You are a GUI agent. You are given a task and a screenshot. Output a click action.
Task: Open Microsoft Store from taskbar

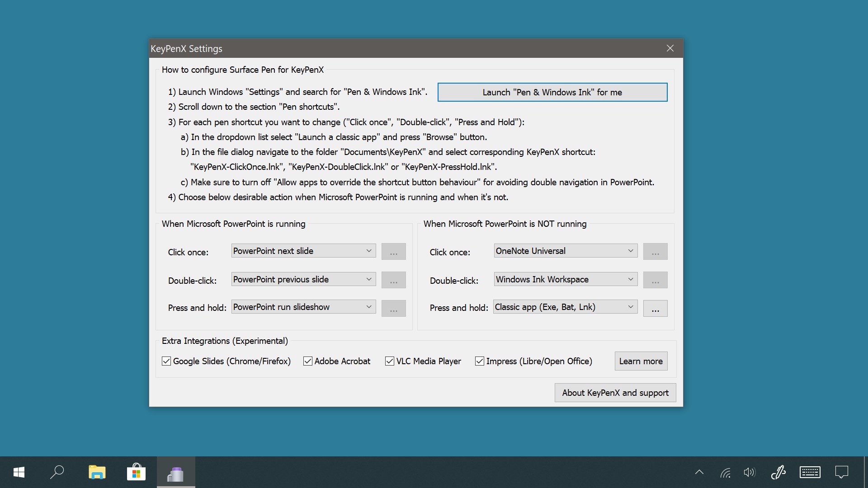pyautogui.click(x=136, y=473)
